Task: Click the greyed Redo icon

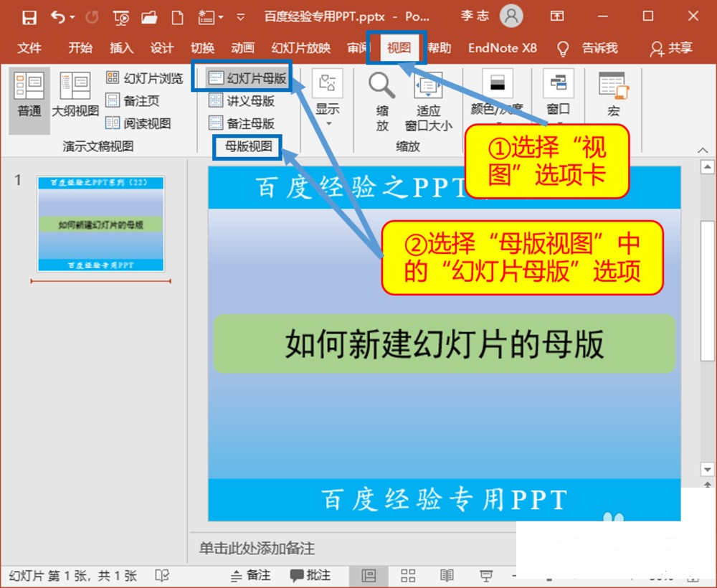Action: (x=92, y=18)
